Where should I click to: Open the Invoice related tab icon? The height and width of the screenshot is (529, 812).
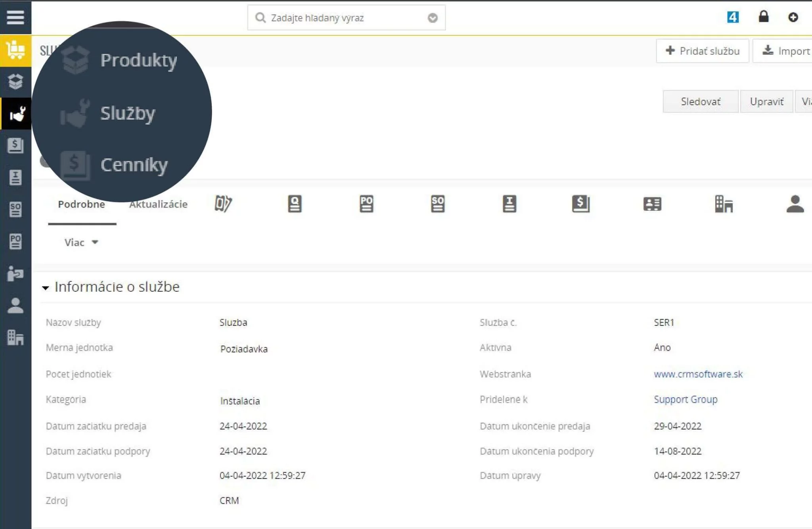pyautogui.click(x=509, y=204)
